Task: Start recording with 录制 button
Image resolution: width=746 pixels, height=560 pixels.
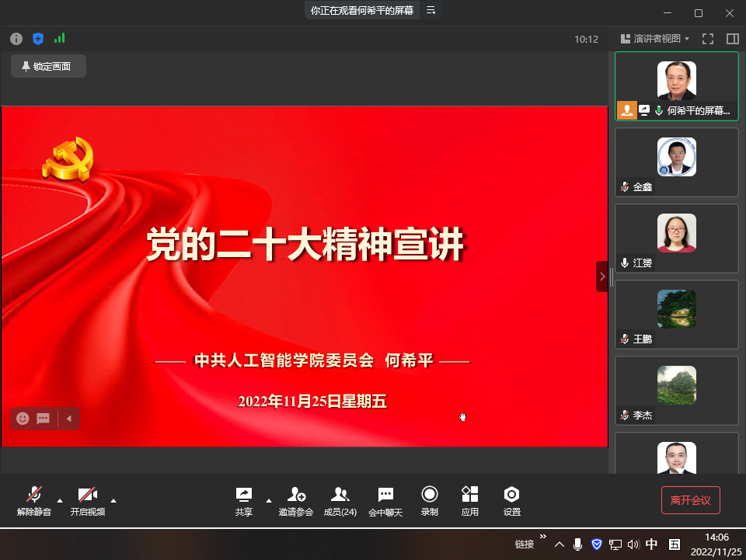Action: 429,501
